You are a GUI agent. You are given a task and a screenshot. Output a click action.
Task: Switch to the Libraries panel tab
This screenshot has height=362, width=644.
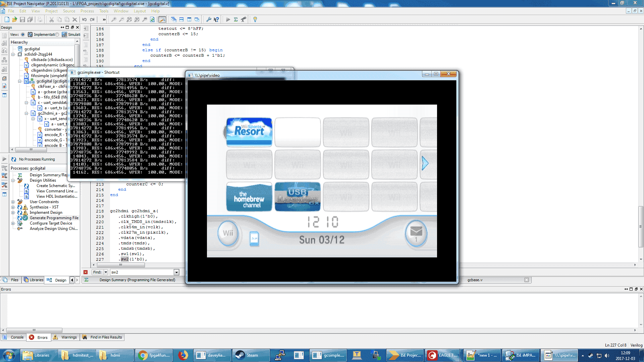(x=34, y=280)
